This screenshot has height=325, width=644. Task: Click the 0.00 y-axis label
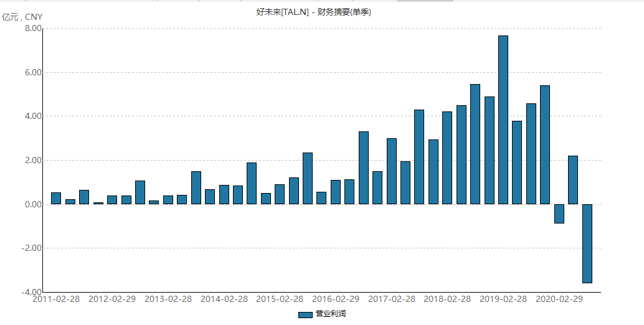tap(34, 204)
